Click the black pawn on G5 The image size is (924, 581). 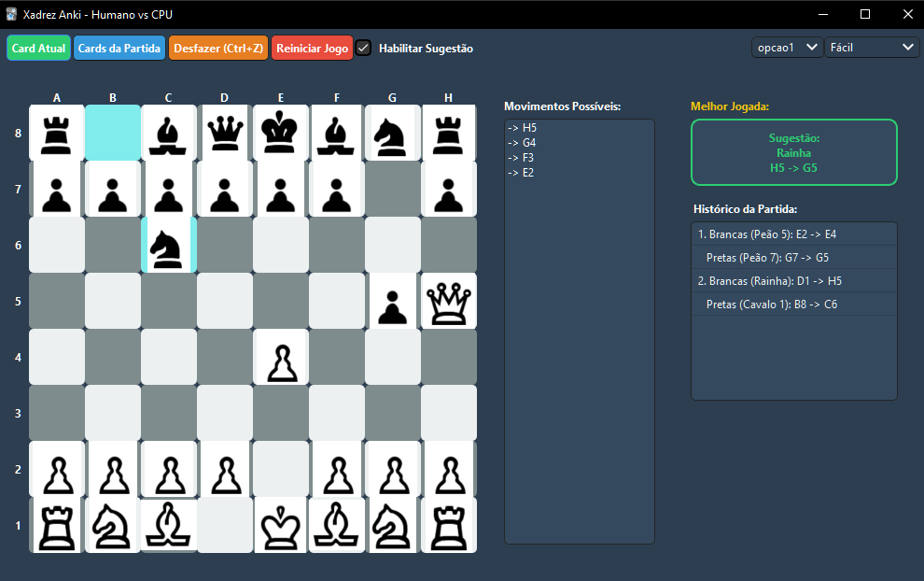[393, 301]
